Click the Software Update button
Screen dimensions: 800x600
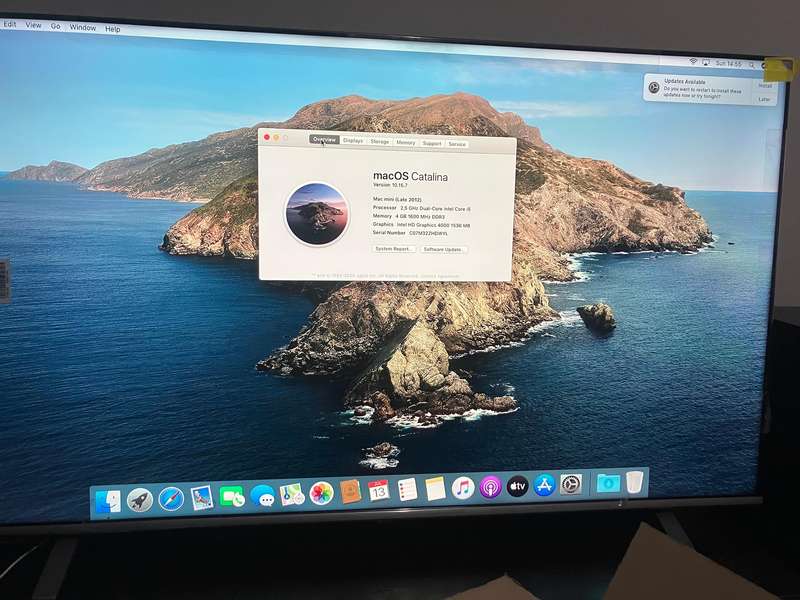pyautogui.click(x=443, y=249)
